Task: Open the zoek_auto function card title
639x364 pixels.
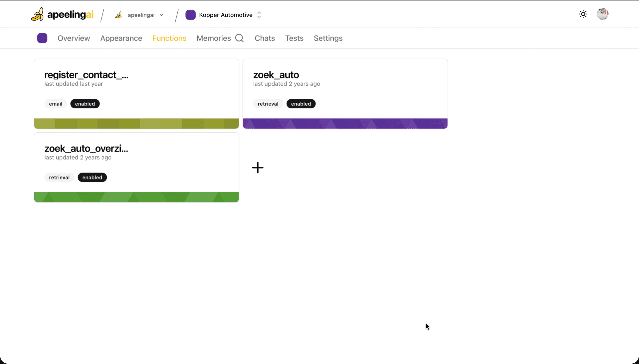Action: [276, 75]
